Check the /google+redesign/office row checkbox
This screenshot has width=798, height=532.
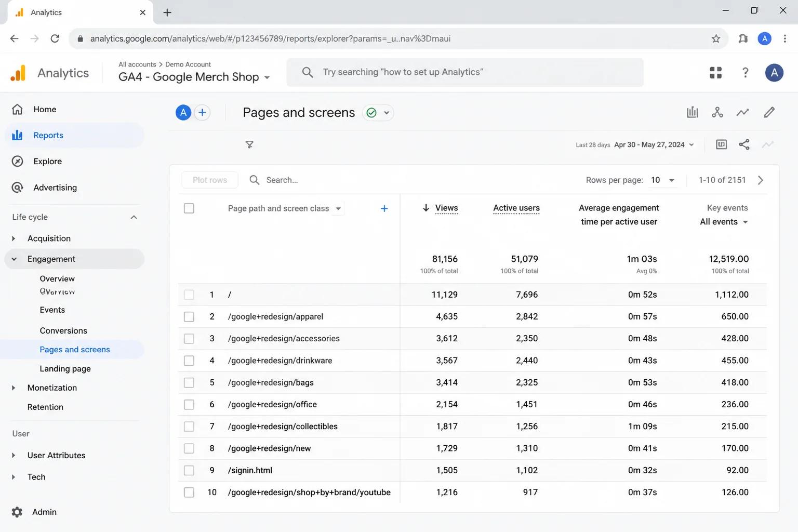click(189, 404)
